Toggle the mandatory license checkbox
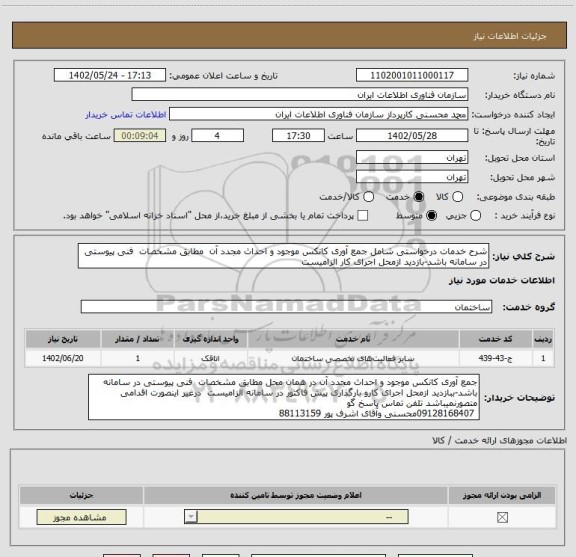Screen dimensions: 576x557 [x=502, y=518]
